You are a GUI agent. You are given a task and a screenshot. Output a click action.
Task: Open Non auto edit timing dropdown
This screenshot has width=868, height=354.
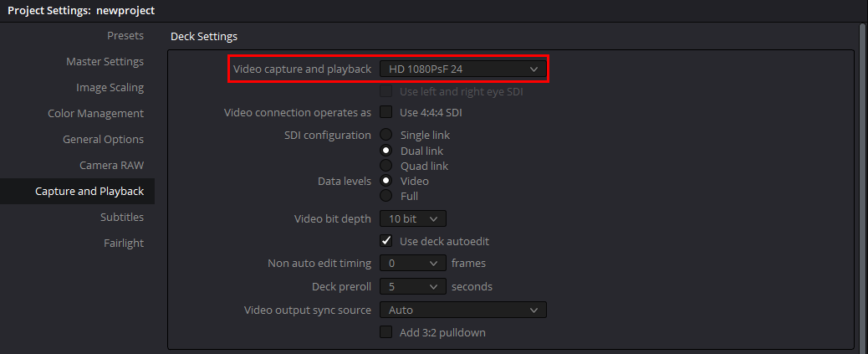[413, 263]
